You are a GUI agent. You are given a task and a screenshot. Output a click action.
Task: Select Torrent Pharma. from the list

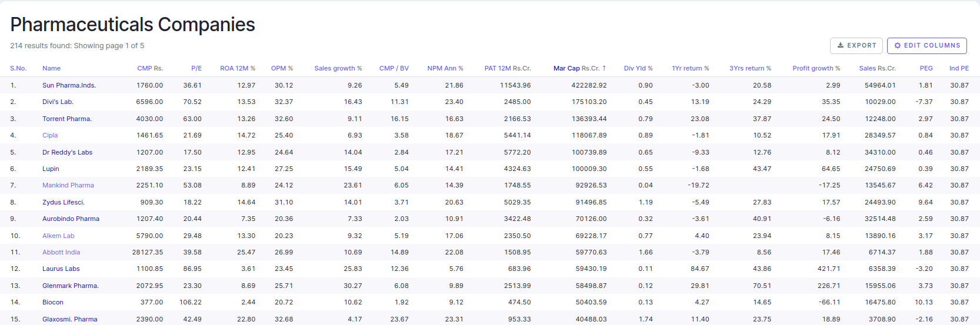pyautogui.click(x=66, y=119)
